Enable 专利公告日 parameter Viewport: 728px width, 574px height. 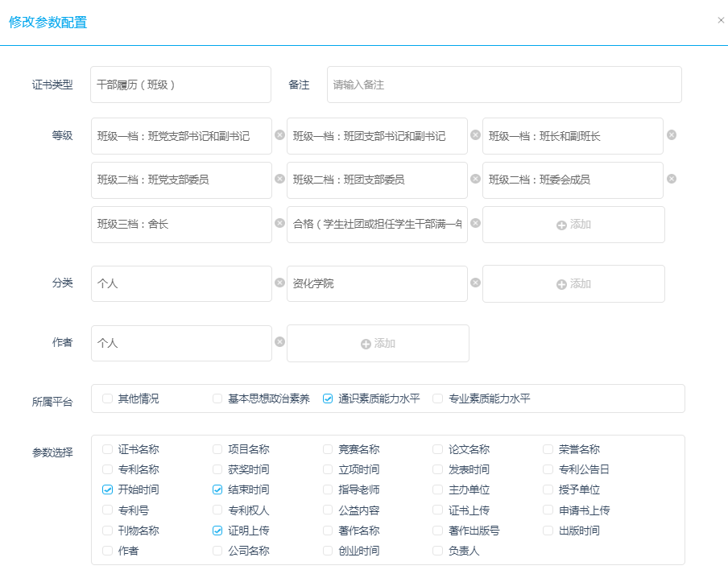pyautogui.click(x=548, y=469)
